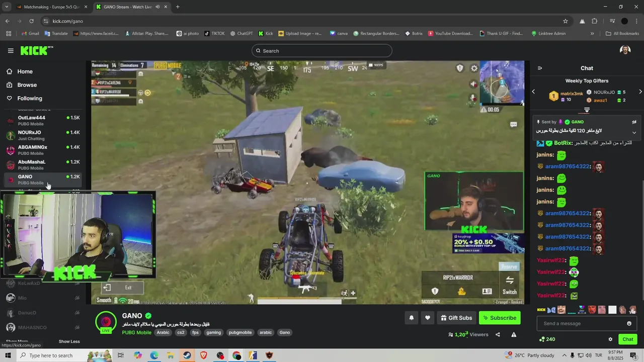Open the ChatGPT bookmark
Screen dimensions: 644x362
click(242, 34)
